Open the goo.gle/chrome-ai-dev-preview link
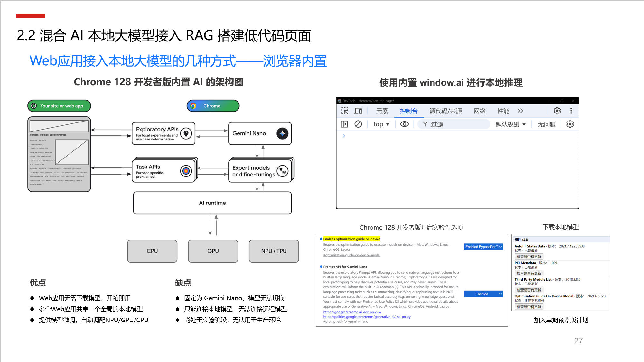 pyautogui.click(x=352, y=312)
